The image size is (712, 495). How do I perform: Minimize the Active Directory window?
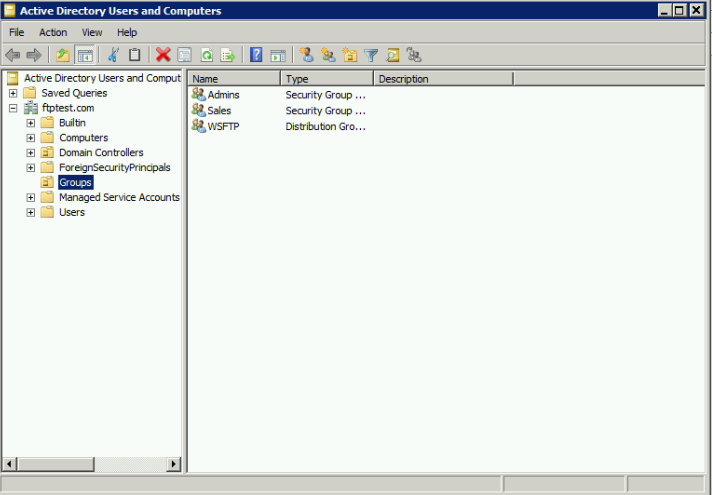coord(664,10)
